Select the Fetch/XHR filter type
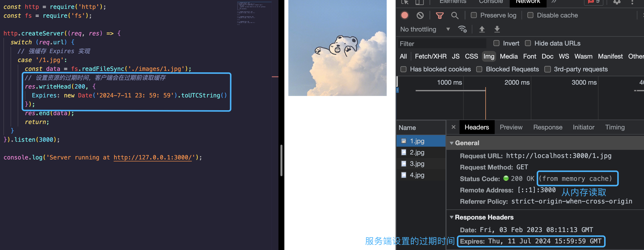 tap(430, 57)
